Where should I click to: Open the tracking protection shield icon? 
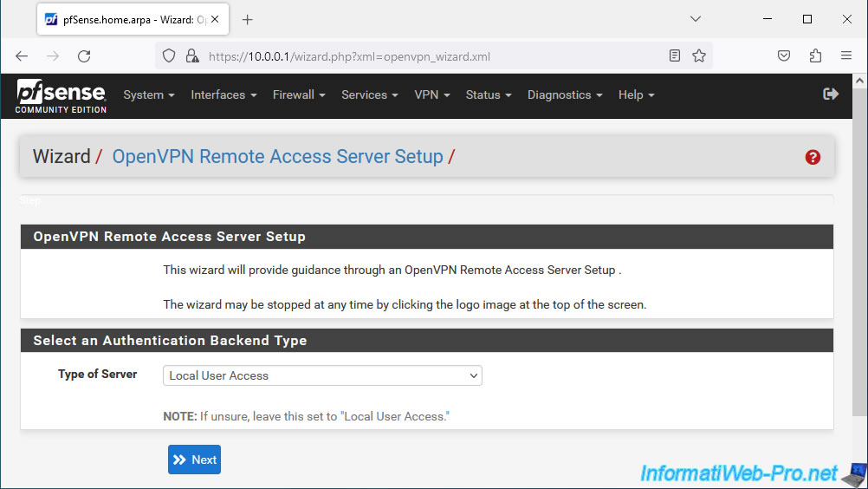(x=169, y=56)
